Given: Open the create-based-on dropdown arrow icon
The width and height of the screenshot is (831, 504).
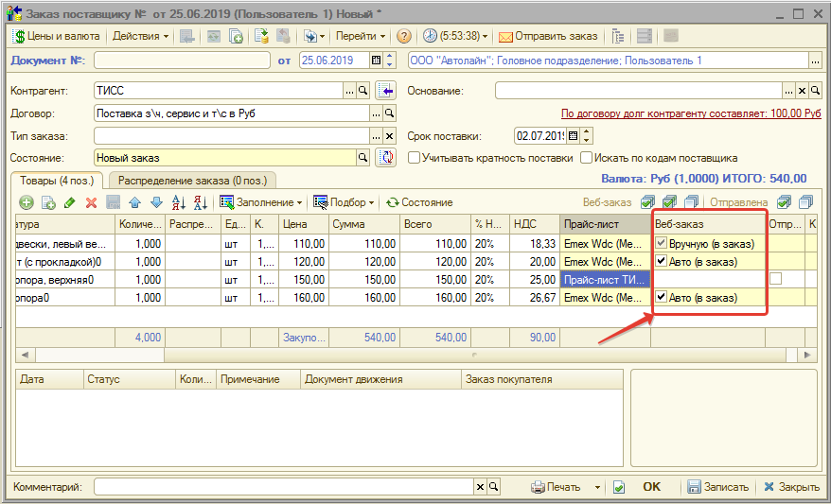Looking at the screenshot, I should 313,36.
